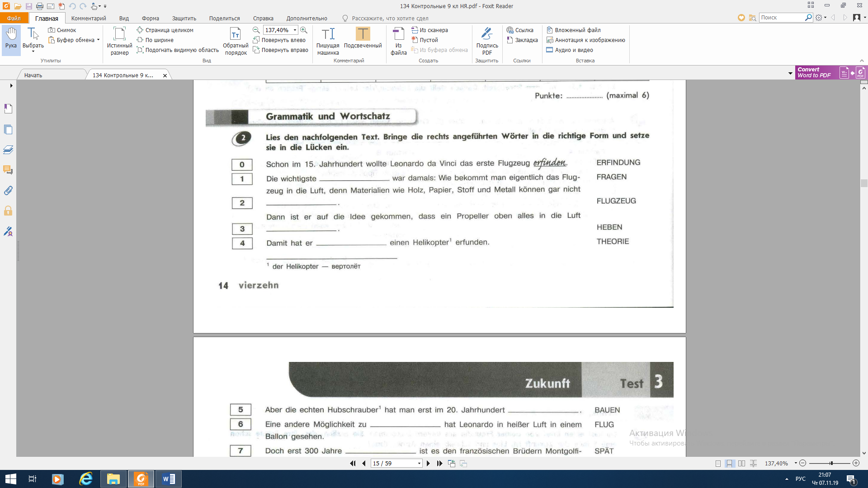Toggle continuous facing view mode
The width and height of the screenshot is (868, 488).
click(753, 464)
